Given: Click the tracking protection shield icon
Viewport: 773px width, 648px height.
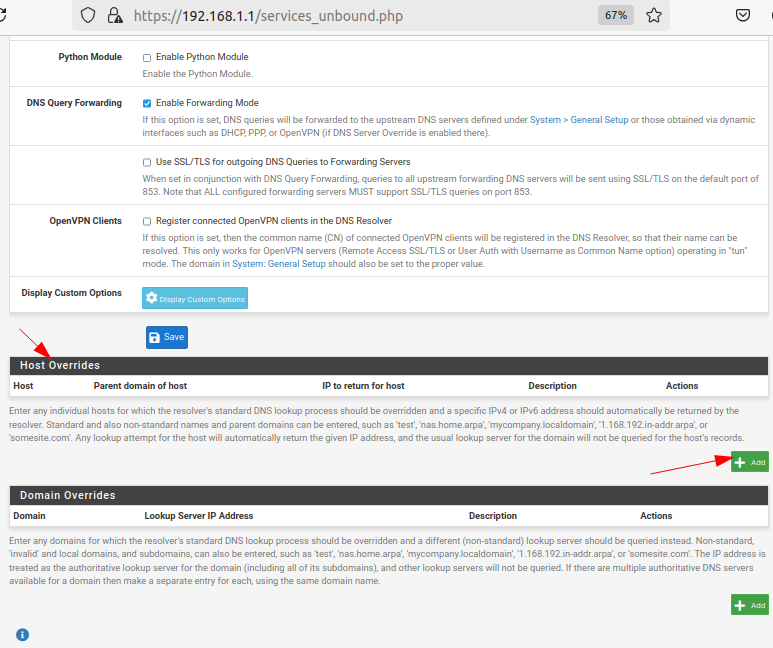Looking at the screenshot, I should pos(88,16).
